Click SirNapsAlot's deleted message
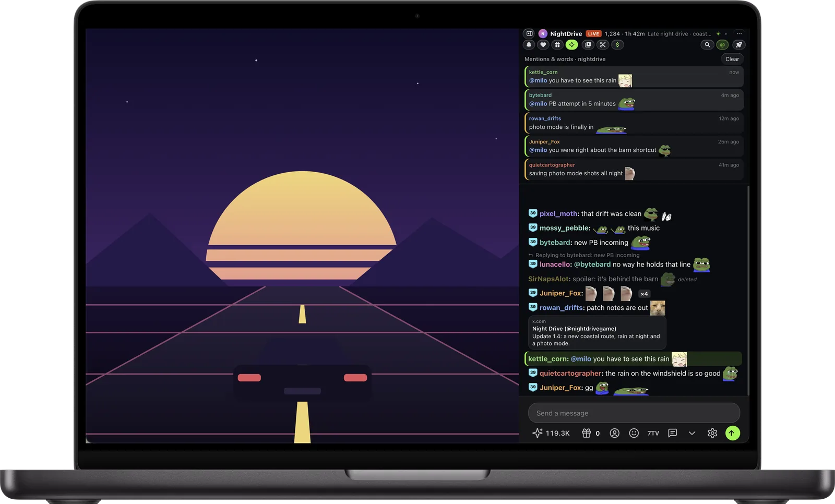This screenshot has height=504, width=835. click(x=613, y=279)
